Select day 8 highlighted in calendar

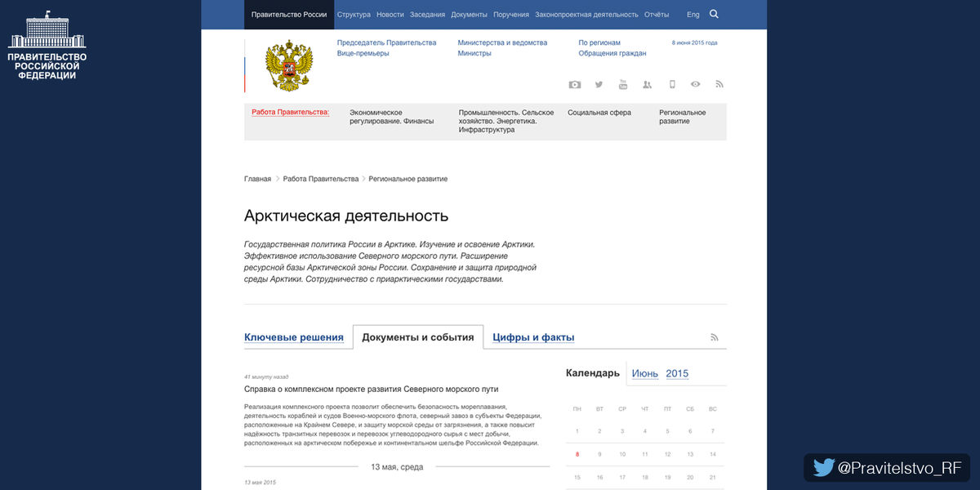coord(577,454)
